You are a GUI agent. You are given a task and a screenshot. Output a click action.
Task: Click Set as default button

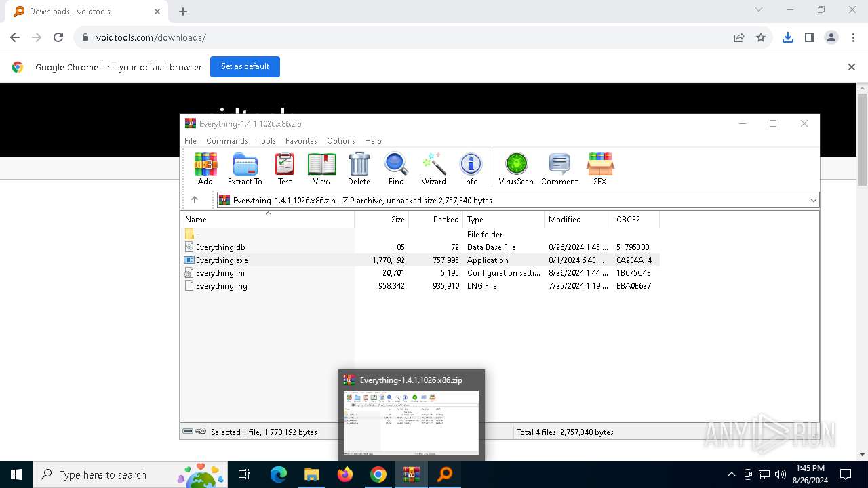pos(245,66)
